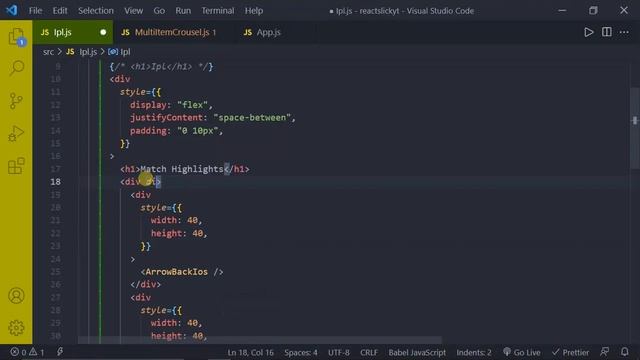Open the Search view in activity bar
Image resolution: width=640 pixels, height=360 pixels.
point(16,68)
